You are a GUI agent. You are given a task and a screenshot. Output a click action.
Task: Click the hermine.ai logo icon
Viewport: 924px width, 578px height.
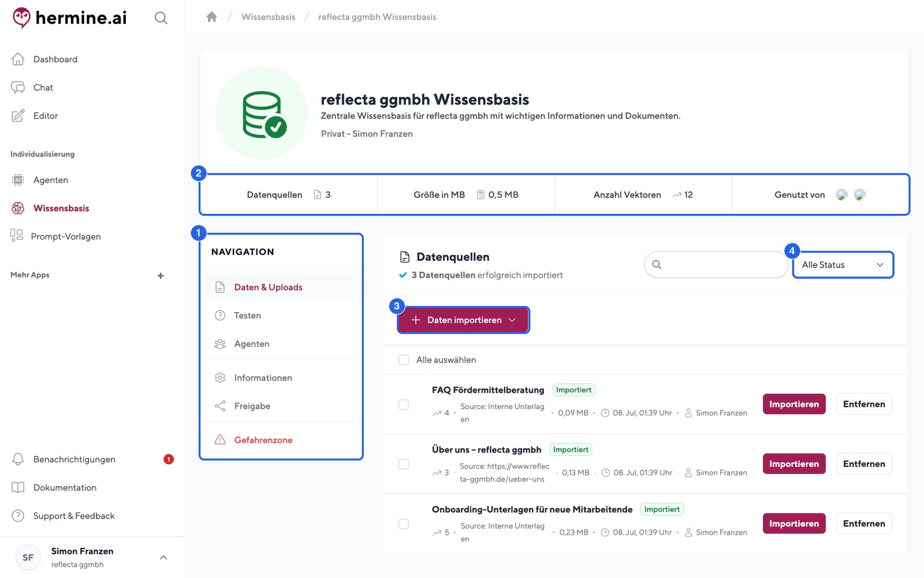tap(21, 18)
